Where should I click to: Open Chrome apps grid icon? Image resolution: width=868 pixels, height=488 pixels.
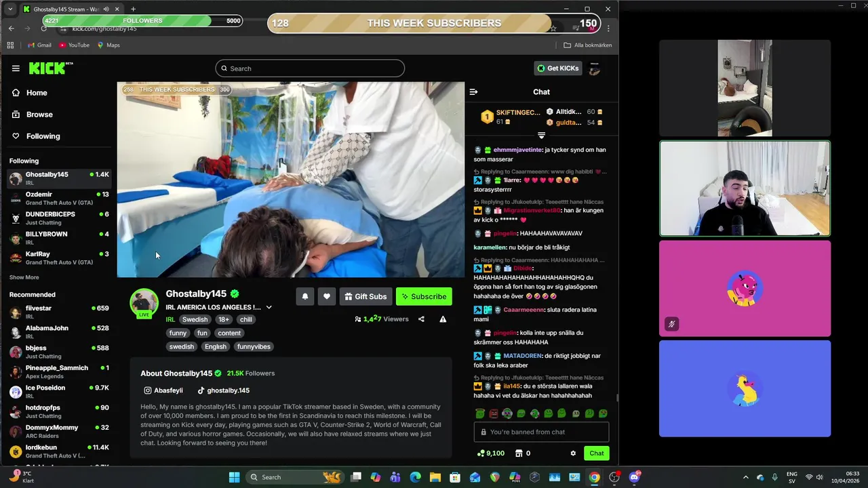(x=10, y=45)
